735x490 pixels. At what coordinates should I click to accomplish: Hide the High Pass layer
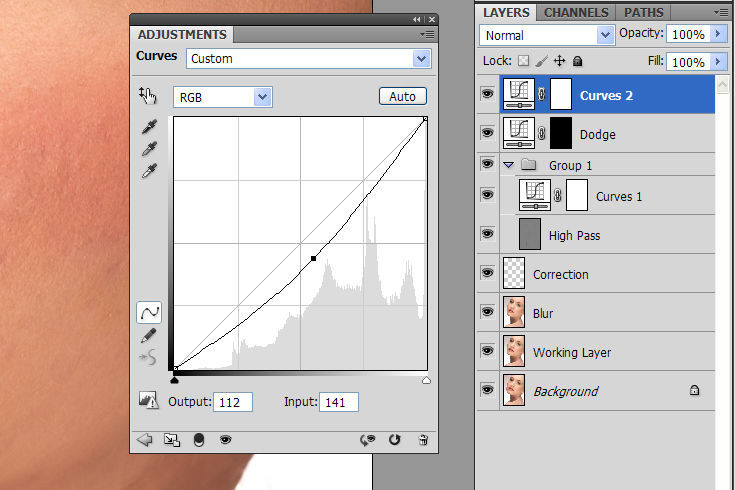(x=488, y=234)
